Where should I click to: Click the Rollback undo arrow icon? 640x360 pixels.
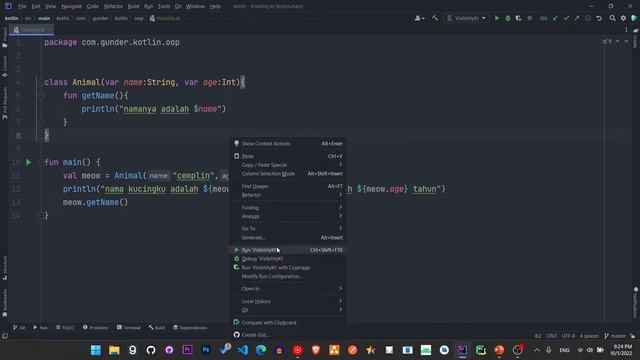coord(599,18)
